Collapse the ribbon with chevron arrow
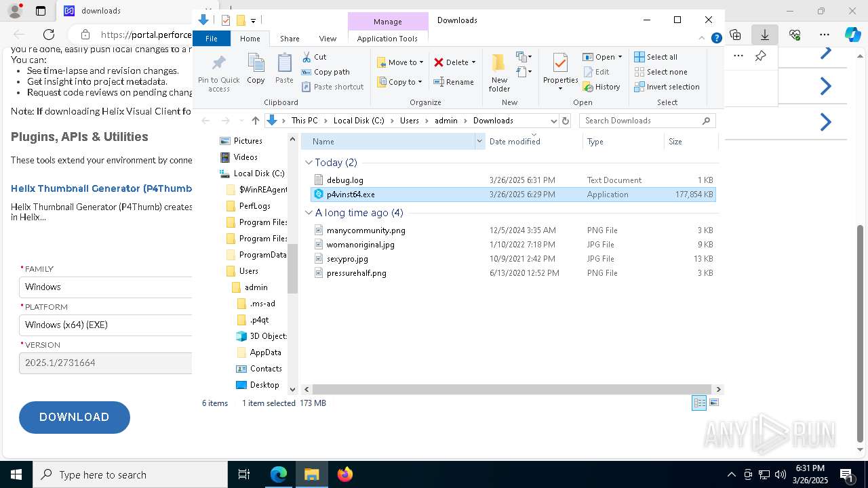 [x=702, y=38]
